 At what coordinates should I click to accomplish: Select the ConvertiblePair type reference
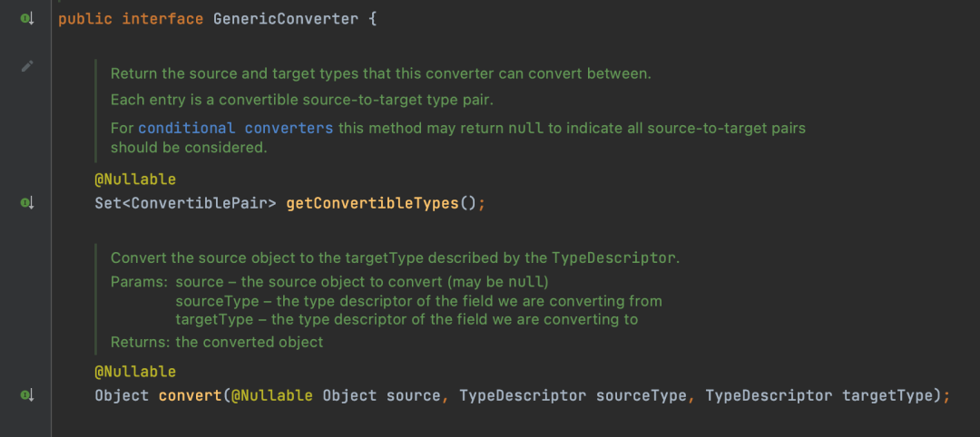click(x=195, y=203)
